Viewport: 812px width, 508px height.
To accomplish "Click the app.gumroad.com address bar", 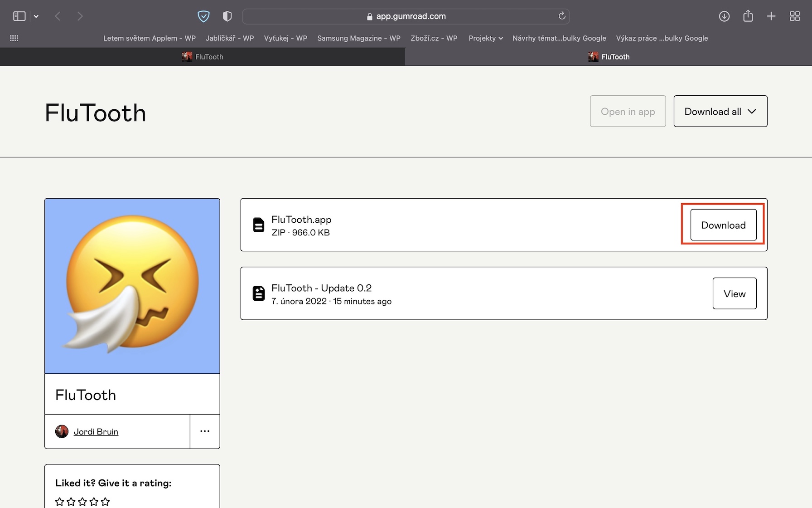I will pos(406,16).
